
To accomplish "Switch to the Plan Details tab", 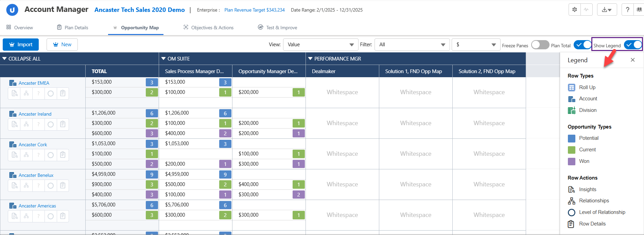I will [x=72, y=28].
